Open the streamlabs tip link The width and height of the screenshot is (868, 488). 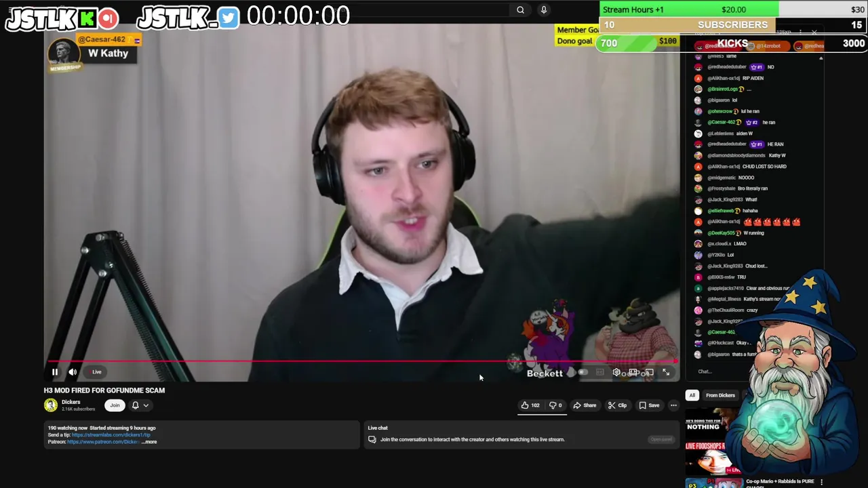(x=111, y=435)
